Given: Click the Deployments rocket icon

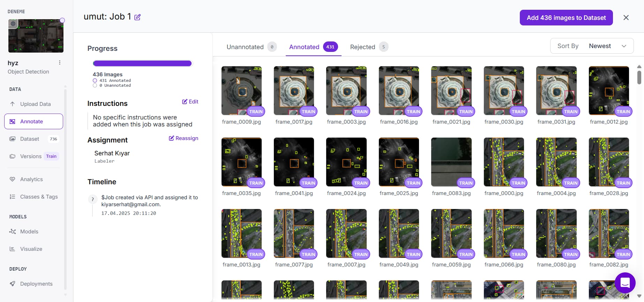Looking at the screenshot, I should click(x=13, y=284).
